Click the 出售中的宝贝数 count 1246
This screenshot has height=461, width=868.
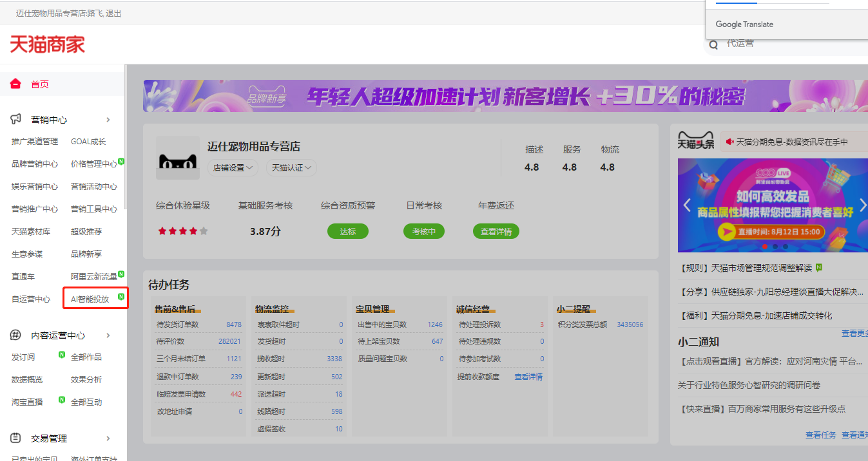435,325
